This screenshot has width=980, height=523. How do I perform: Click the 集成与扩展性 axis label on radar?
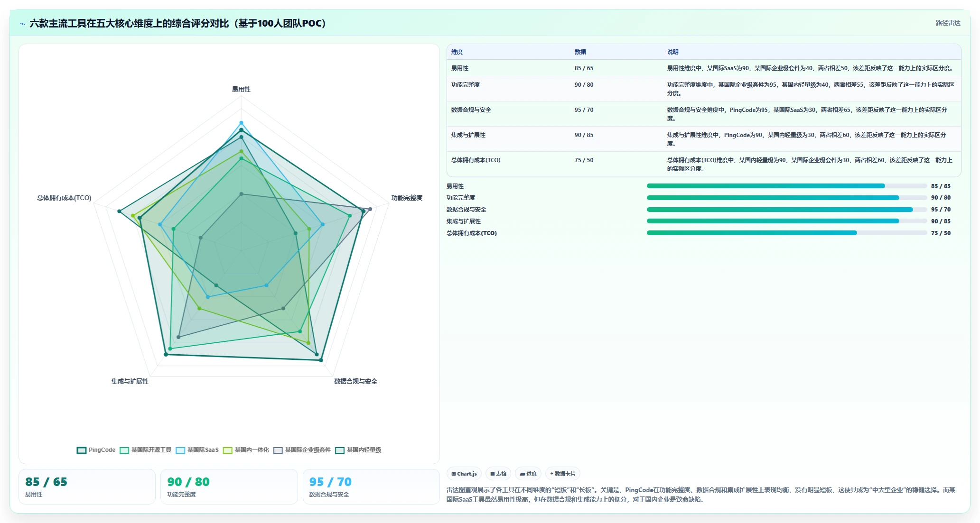(x=130, y=381)
